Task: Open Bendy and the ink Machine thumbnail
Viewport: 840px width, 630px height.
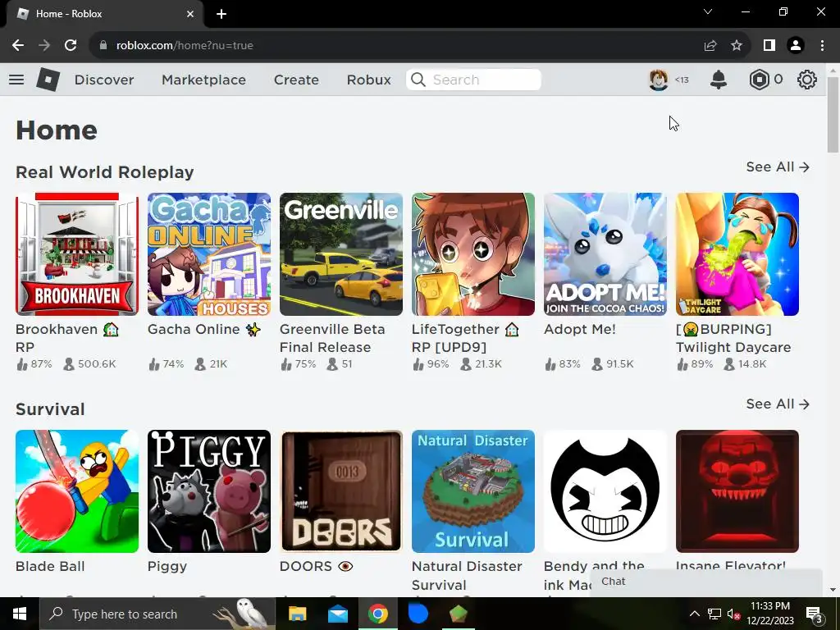Action: point(605,491)
